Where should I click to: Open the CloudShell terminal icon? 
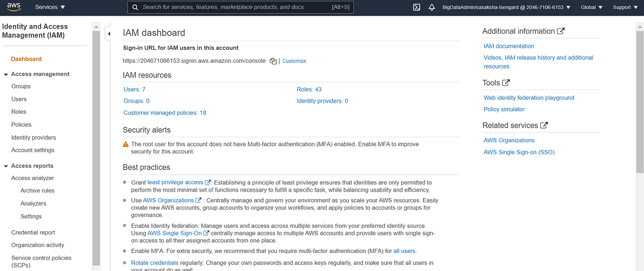pyautogui.click(x=417, y=7)
